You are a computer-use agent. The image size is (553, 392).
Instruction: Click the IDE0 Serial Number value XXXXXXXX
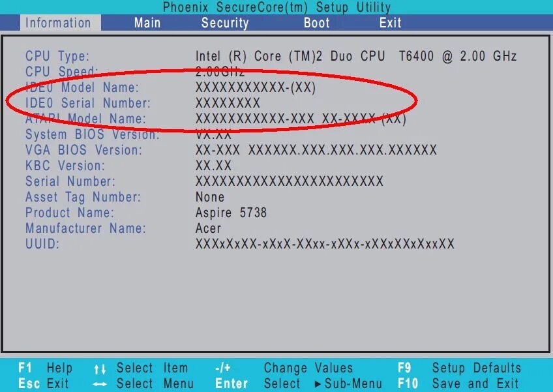(228, 103)
